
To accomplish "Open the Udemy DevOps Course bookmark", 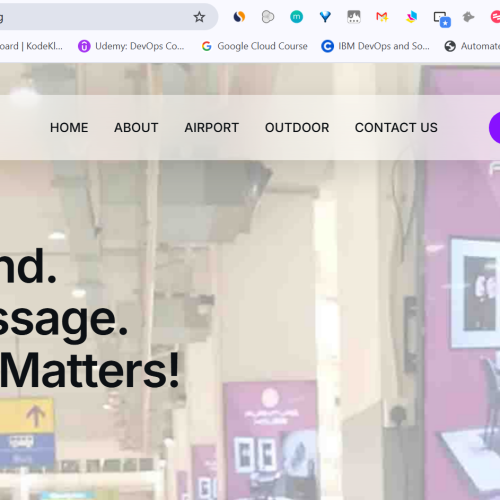I will pyautogui.click(x=131, y=46).
